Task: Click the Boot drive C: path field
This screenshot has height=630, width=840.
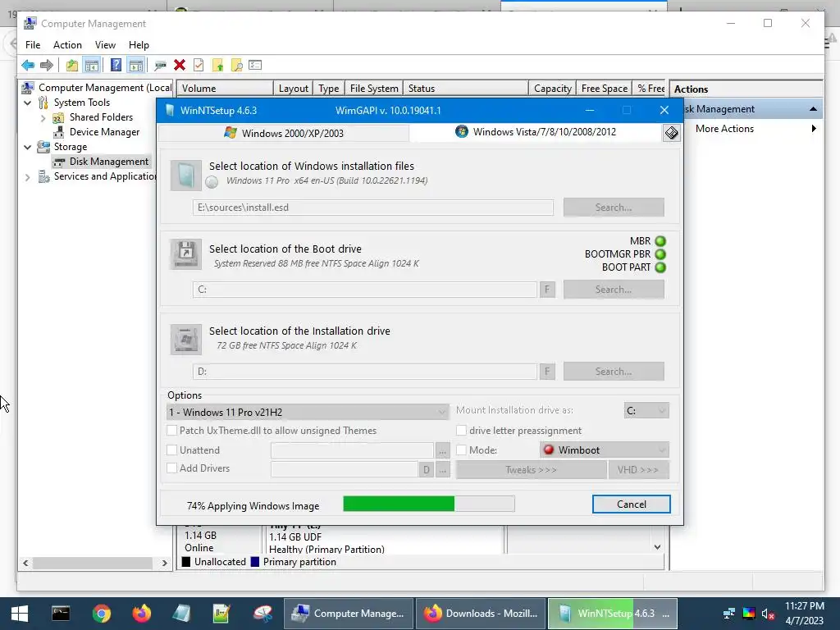Action: coord(365,290)
